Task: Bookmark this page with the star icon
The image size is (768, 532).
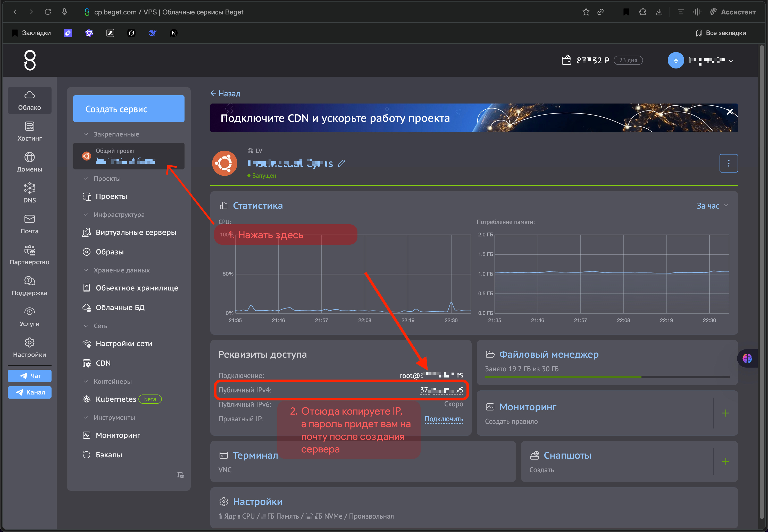Action: [x=586, y=12]
